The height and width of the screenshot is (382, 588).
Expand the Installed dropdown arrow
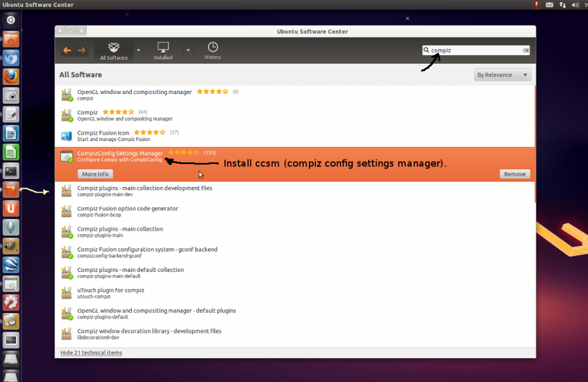(188, 50)
